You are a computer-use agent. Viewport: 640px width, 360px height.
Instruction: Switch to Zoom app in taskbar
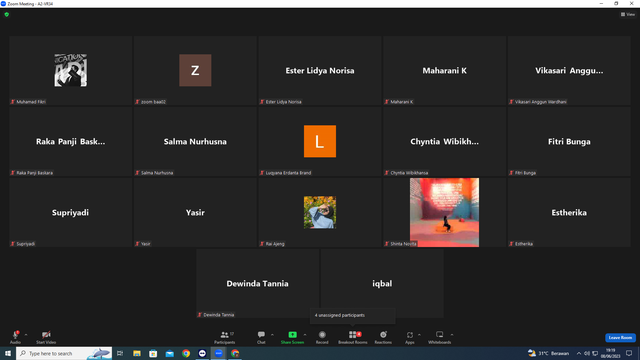point(219,353)
